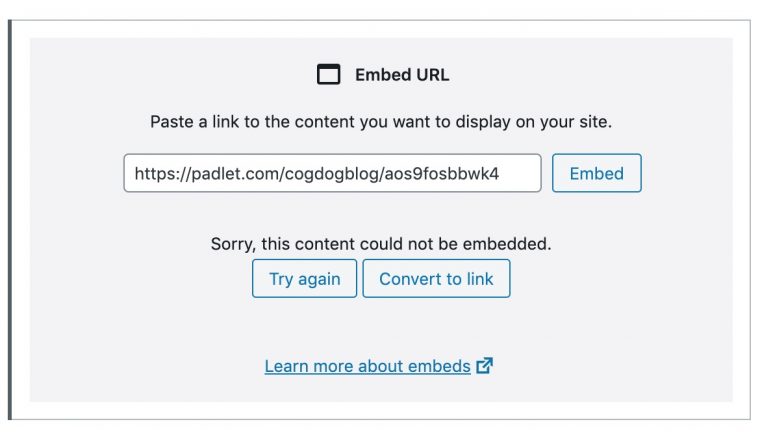The height and width of the screenshot is (437, 760).
Task: Click the word embeds in the help link
Action: click(x=443, y=366)
